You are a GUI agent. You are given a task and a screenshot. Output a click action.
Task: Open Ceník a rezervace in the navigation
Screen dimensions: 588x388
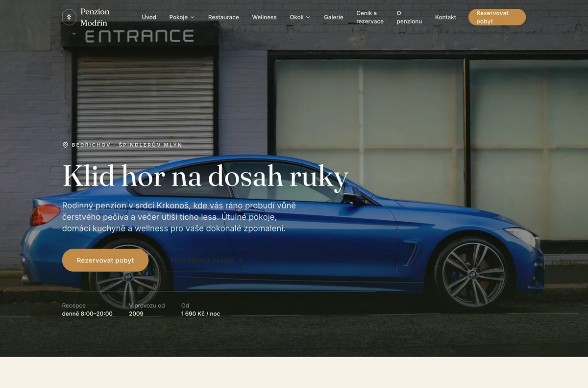370,17
